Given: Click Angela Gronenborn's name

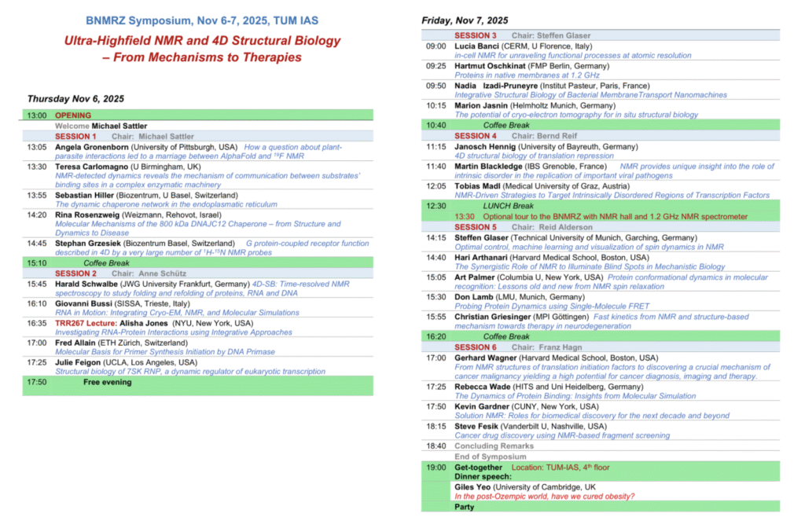Looking at the screenshot, I should [x=91, y=147].
